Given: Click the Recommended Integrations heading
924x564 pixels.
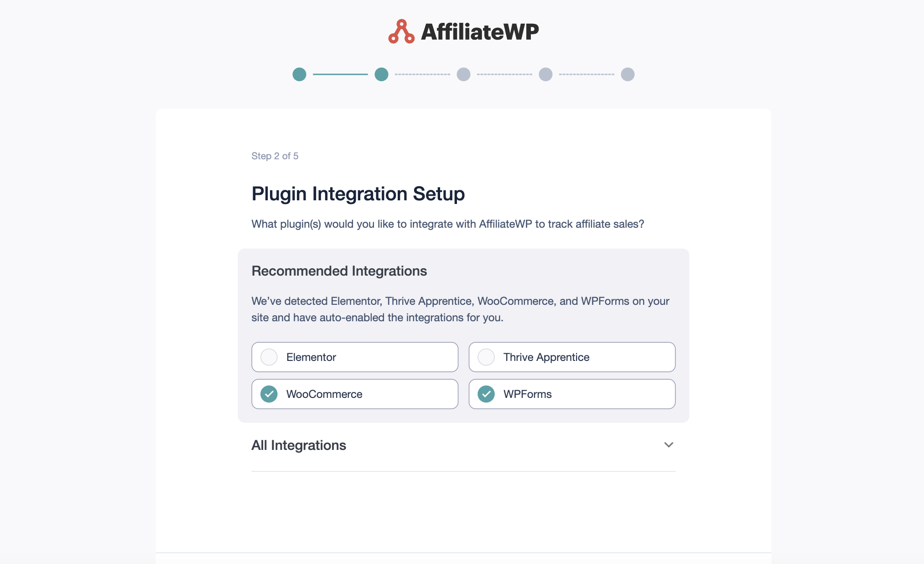Looking at the screenshot, I should click(x=339, y=271).
